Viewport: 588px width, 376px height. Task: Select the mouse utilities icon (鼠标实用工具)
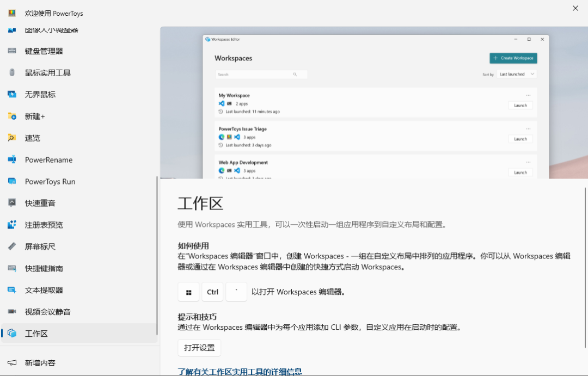[x=12, y=73]
